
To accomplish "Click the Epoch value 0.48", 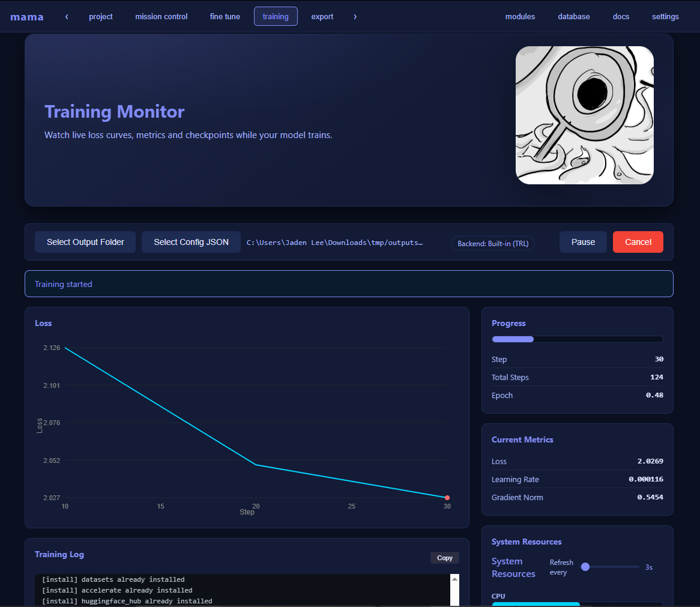I will (654, 395).
